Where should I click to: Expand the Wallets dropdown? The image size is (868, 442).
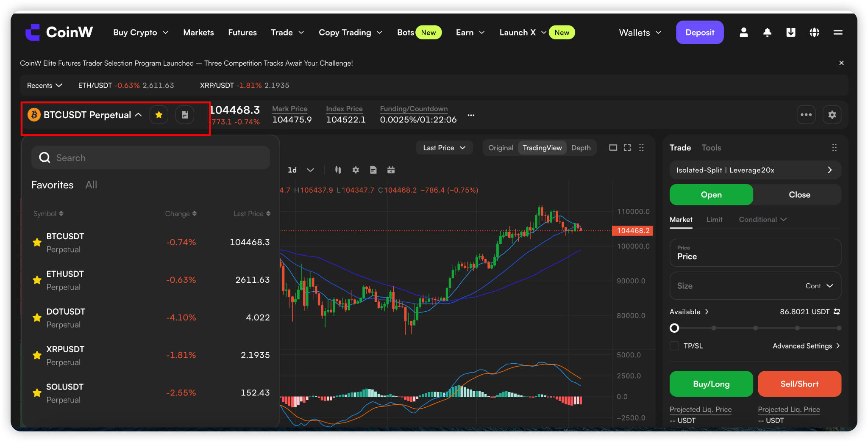(x=640, y=33)
